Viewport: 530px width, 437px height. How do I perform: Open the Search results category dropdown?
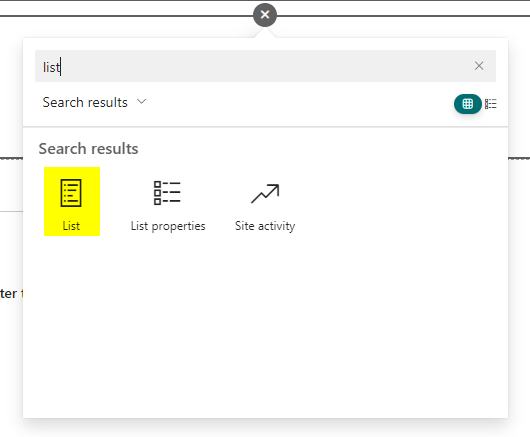94,102
